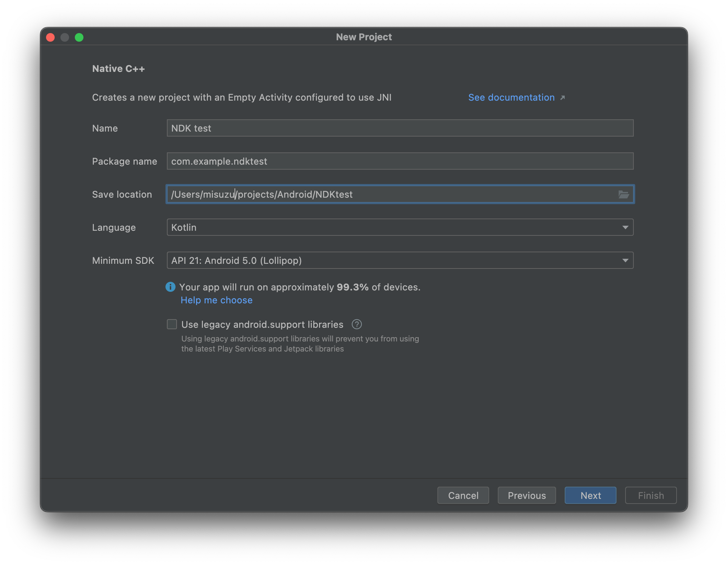The image size is (728, 565).
Task: Click the Package name text field
Action: 399,161
